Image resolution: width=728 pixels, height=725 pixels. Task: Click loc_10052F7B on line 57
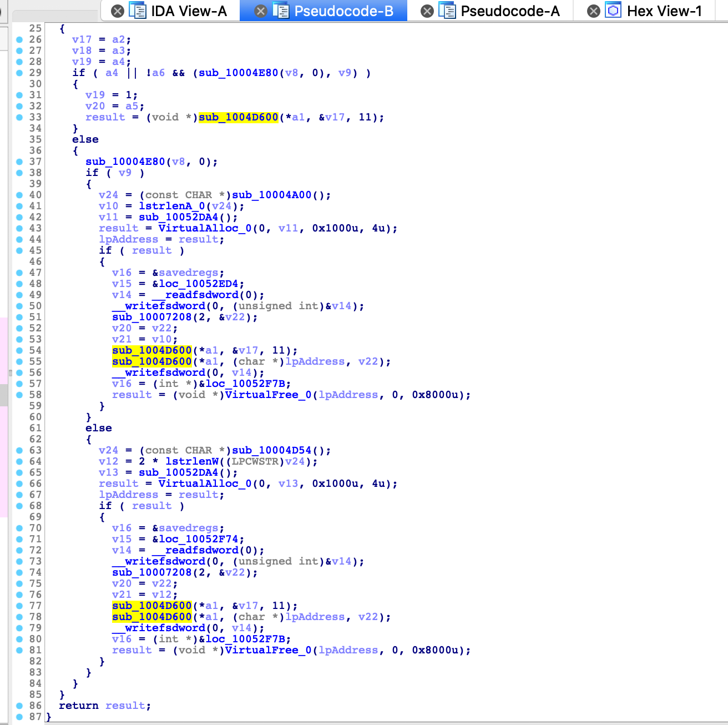[245, 384]
